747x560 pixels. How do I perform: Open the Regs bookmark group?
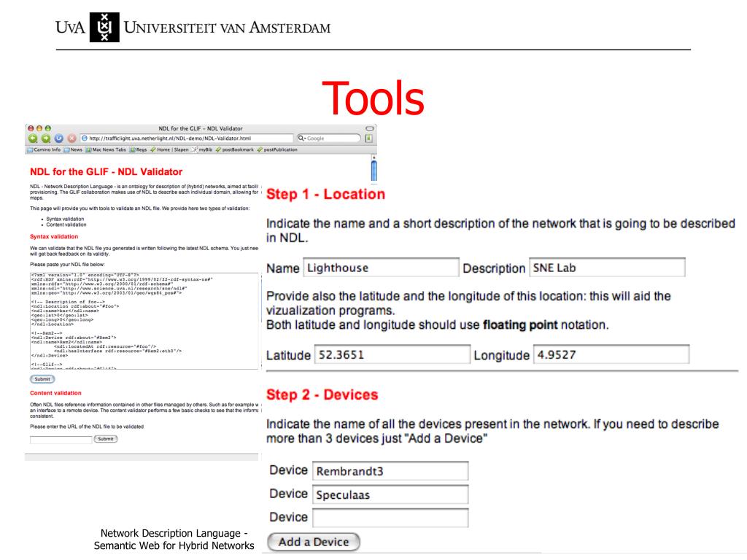[138, 149]
